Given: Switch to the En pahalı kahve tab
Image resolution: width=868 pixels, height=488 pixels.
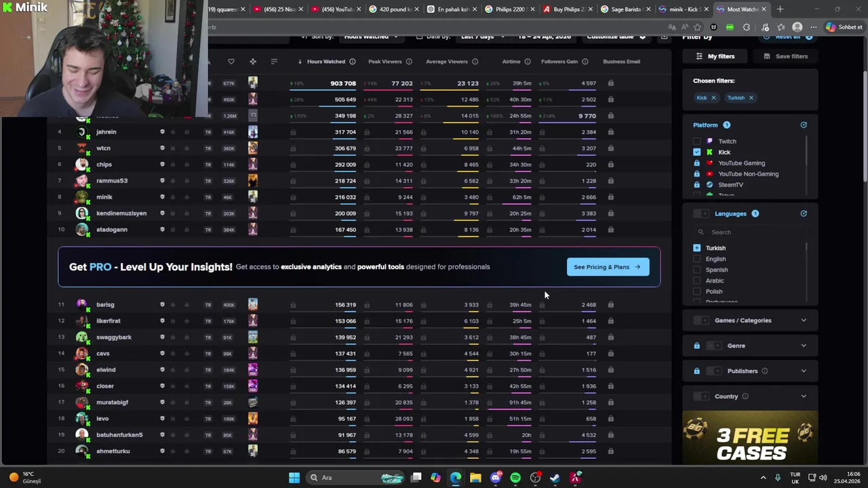Looking at the screenshot, I should coord(452,9).
